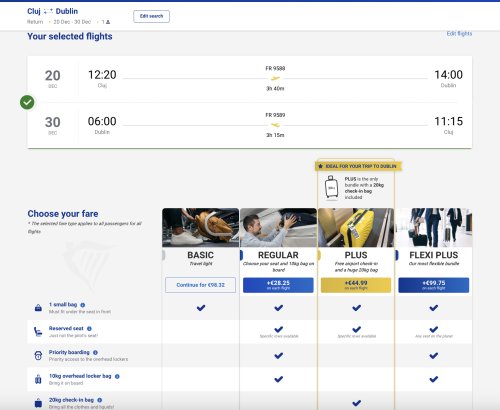Click the small bag icon
Viewport: 500px width, 410px height.
(38, 308)
